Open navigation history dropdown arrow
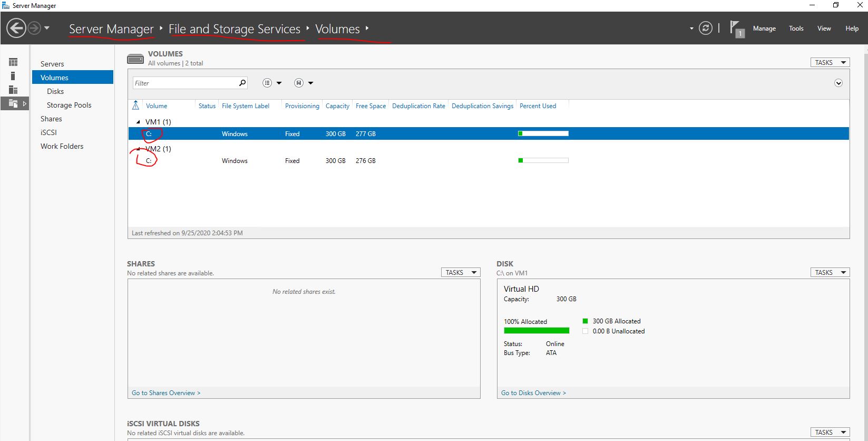868x441 pixels. pyautogui.click(x=47, y=28)
